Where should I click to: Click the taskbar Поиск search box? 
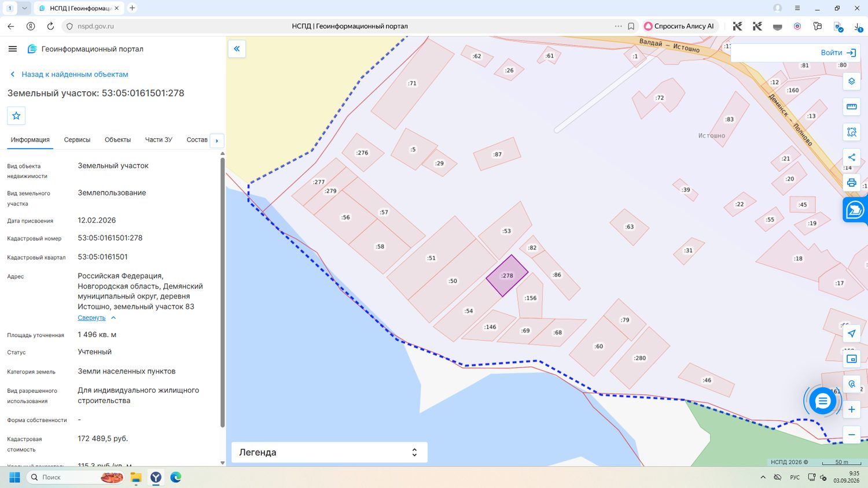coord(75,477)
